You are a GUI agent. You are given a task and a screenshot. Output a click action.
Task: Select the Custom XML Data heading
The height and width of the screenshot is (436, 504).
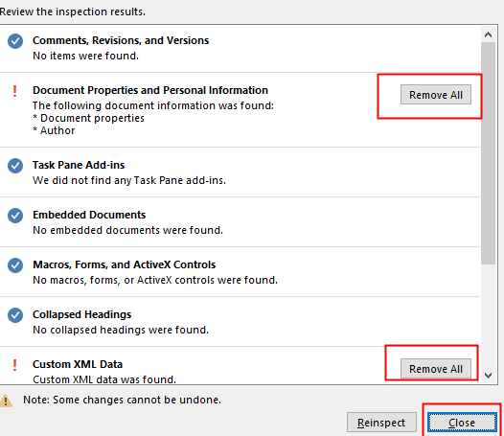78,364
